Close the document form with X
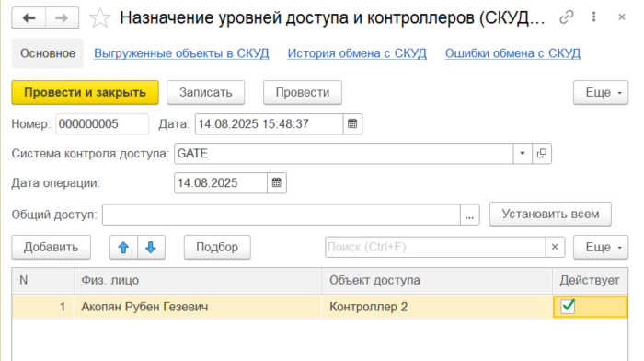 pyautogui.click(x=622, y=17)
